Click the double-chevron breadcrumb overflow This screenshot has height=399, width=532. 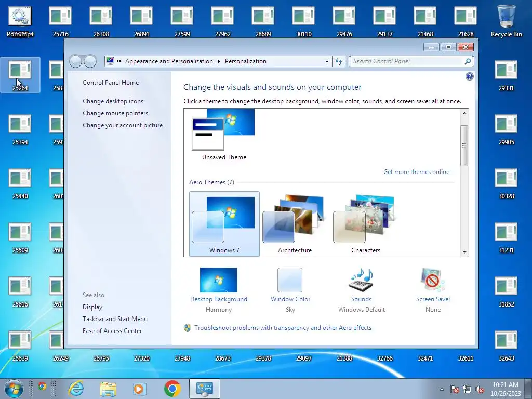(x=119, y=61)
